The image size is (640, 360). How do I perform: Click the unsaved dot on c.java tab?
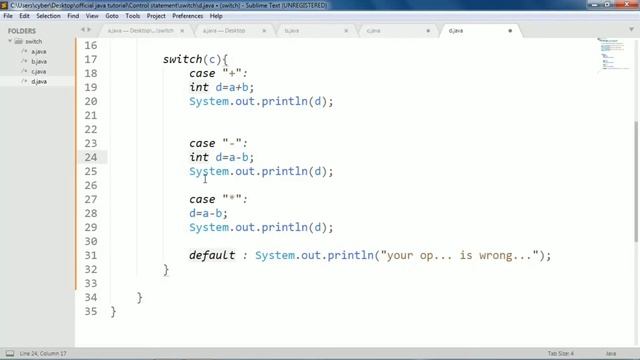pos(428,31)
